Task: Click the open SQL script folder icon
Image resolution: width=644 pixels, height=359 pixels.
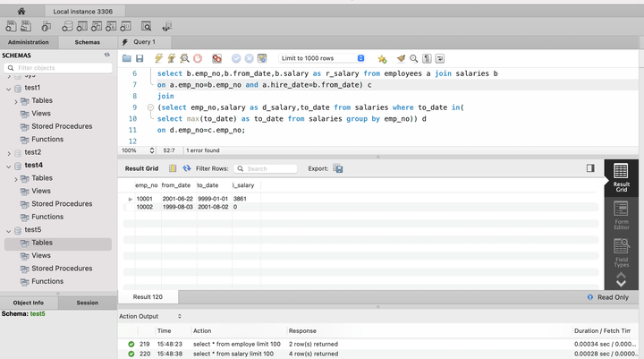Action: pos(127,58)
